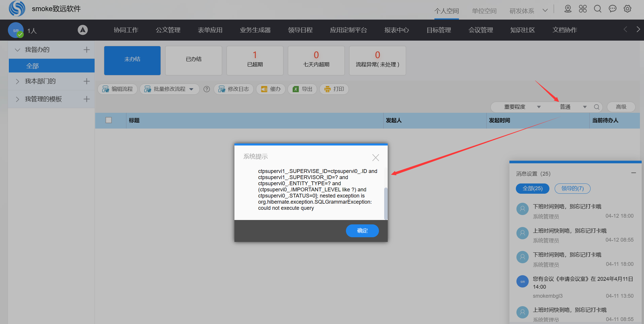Tick the select-all checkbox in table header
Image resolution: width=644 pixels, height=324 pixels.
point(109,120)
